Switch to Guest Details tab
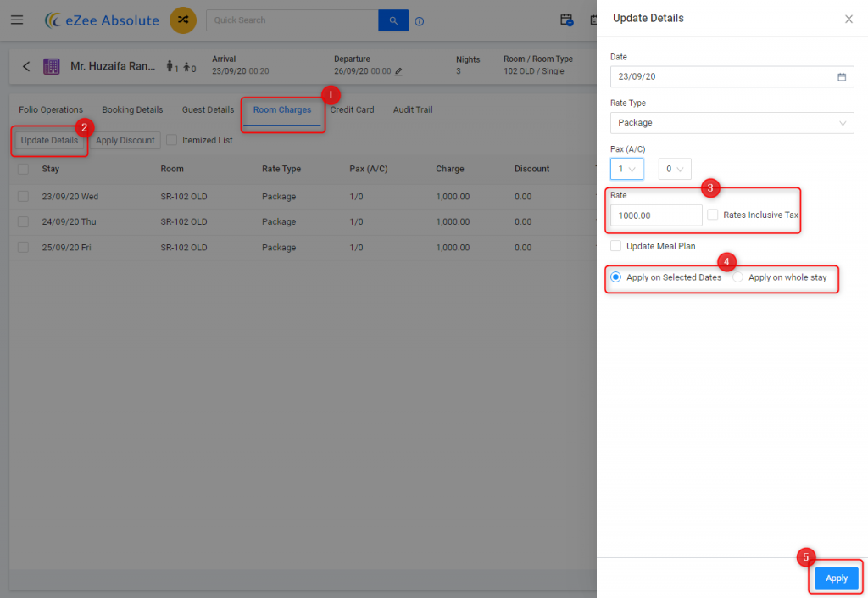 coord(209,109)
